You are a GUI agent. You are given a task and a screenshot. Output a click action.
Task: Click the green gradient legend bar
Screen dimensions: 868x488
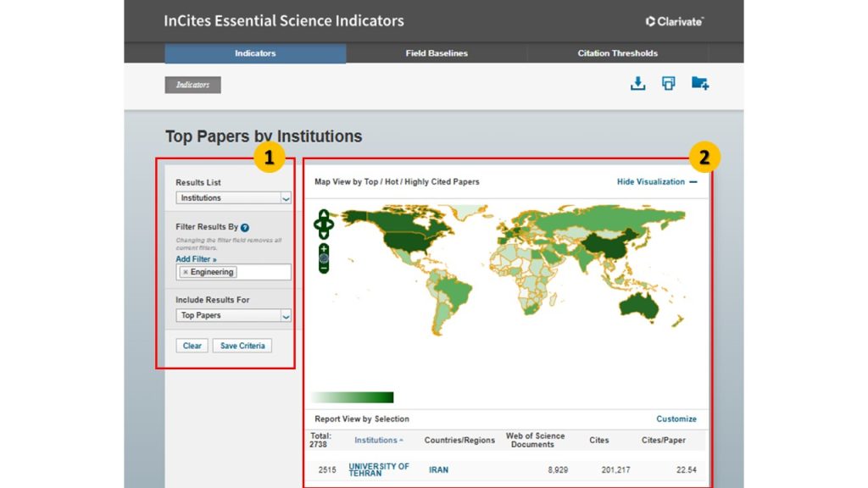point(353,397)
